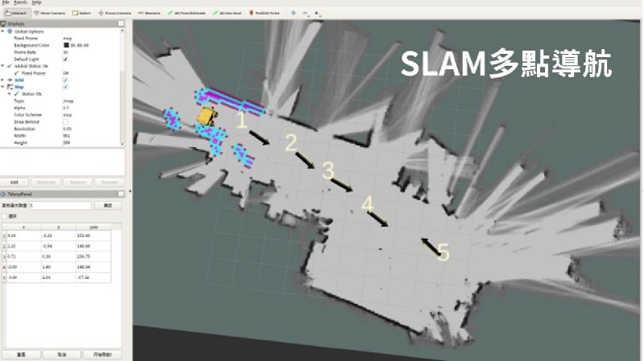Click the Duplicate display button
This screenshot has height=361, width=644.
46,183
